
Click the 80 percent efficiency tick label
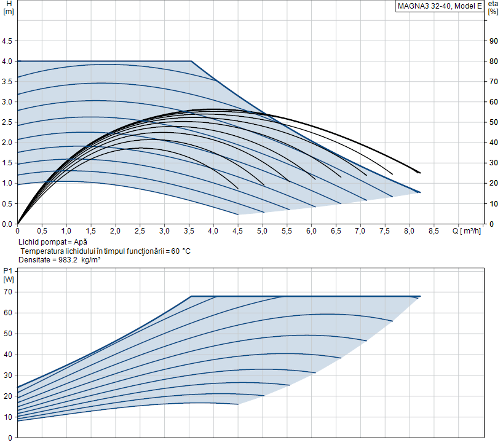click(493, 61)
